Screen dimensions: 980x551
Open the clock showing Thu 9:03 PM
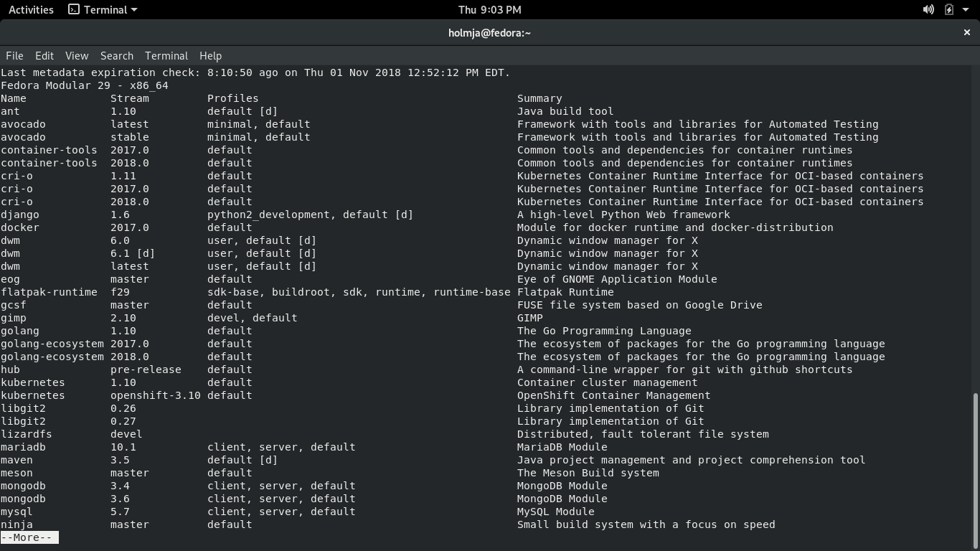click(x=490, y=9)
